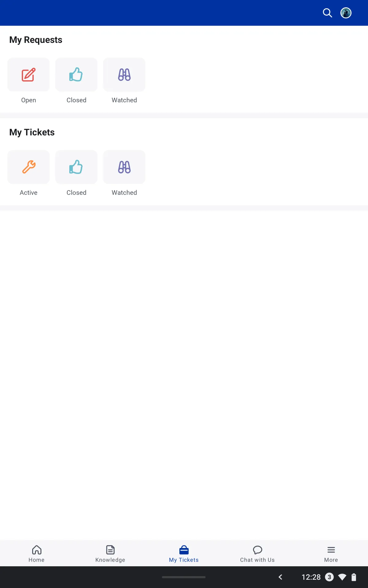Image resolution: width=368 pixels, height=588 pixels.
Task: Select the Closed requests thumbs-up icon
Action: pos(76,74)
